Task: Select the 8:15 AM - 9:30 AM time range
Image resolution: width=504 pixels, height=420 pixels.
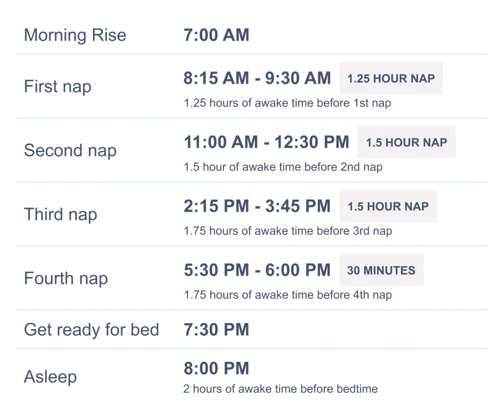Action: pyautogui.click(x=257, y=78)
